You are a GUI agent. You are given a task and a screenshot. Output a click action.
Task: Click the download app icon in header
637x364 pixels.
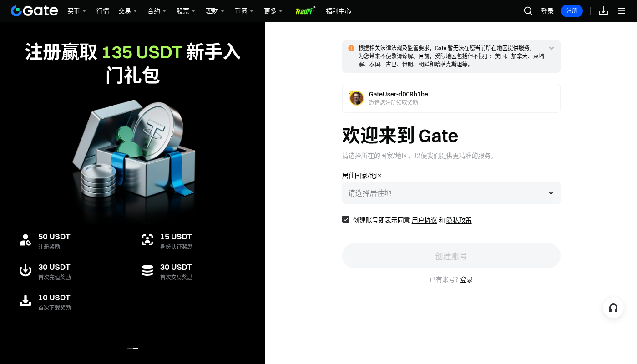603,11
